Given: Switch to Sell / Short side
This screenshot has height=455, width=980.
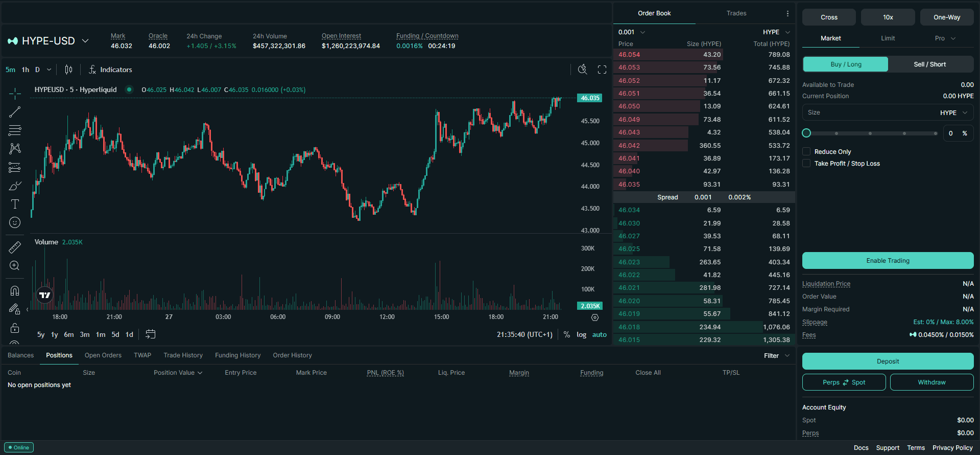Looking at the screenshot, I should coord(930,64).
